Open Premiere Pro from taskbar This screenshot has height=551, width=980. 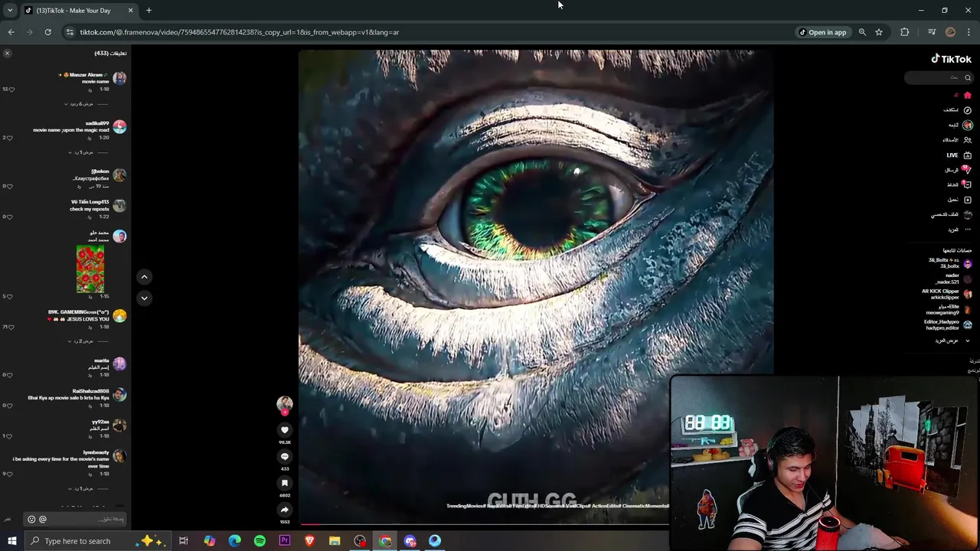[x=285, y=541]
